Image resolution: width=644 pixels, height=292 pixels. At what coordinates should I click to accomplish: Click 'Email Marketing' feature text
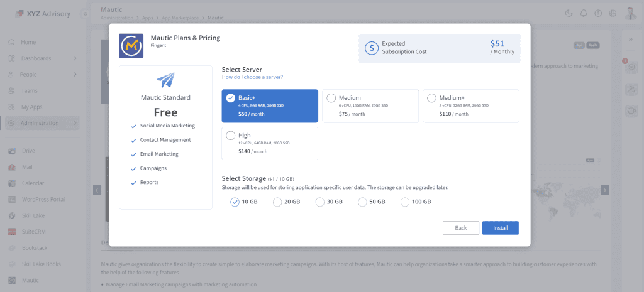(x=159, y=154)
